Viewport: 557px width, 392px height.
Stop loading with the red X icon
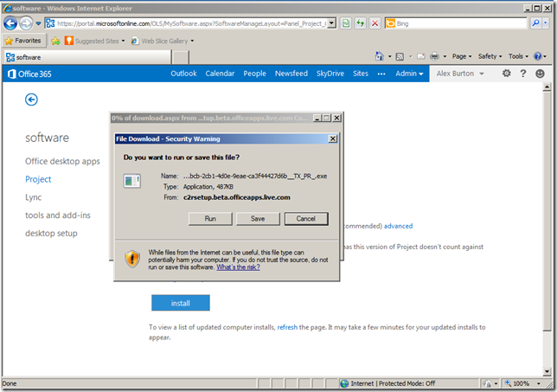tap(375, 23)
